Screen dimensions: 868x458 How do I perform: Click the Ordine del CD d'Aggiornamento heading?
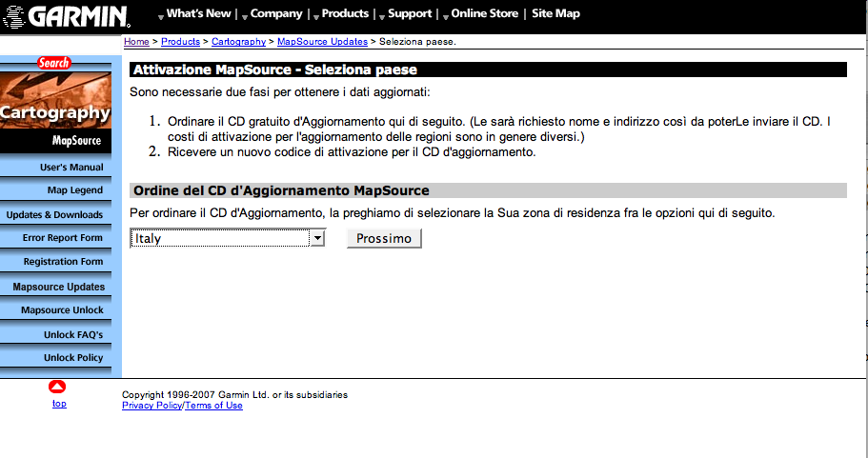coord(281,190)
